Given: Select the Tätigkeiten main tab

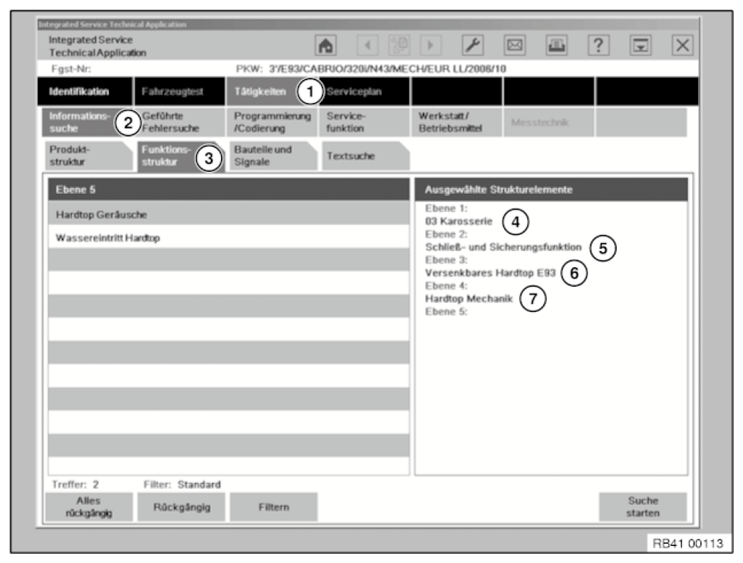Looking at the screenshot, I should (x=270, y=91).
